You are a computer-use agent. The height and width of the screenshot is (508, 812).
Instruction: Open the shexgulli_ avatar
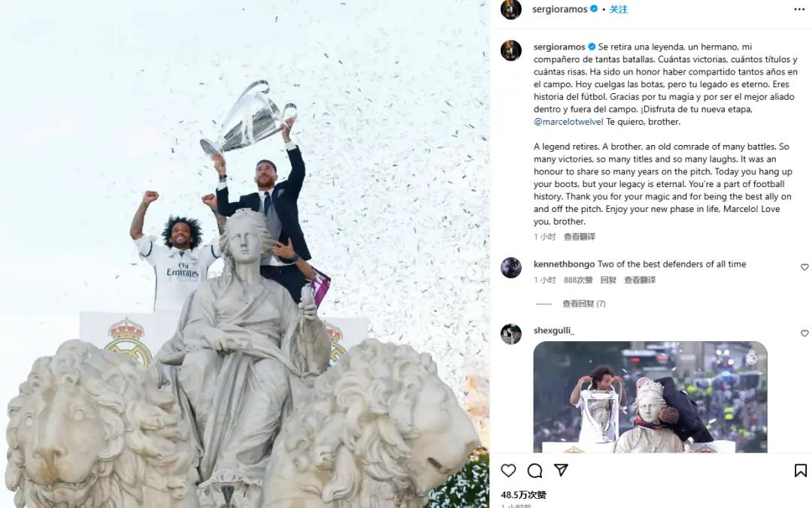511,334
